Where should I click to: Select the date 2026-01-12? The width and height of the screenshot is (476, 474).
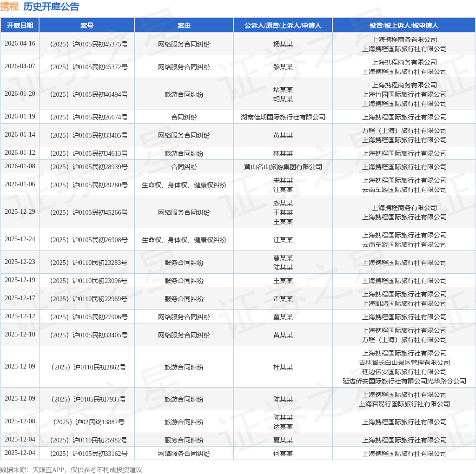20,152
